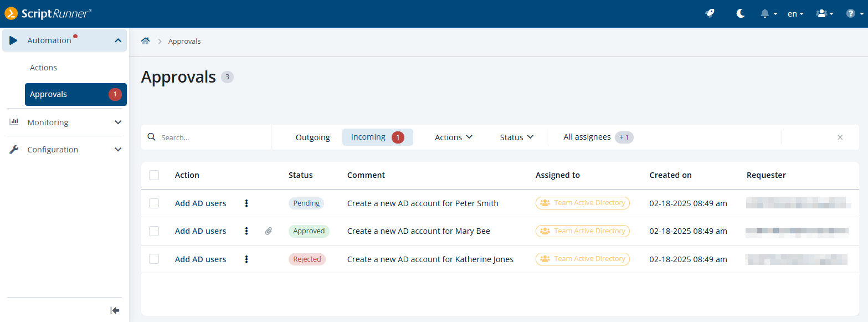This screenshot has height=322, width=868.
Task: Click the home icon in breadcrumb
Action: [x=145, y=41]
